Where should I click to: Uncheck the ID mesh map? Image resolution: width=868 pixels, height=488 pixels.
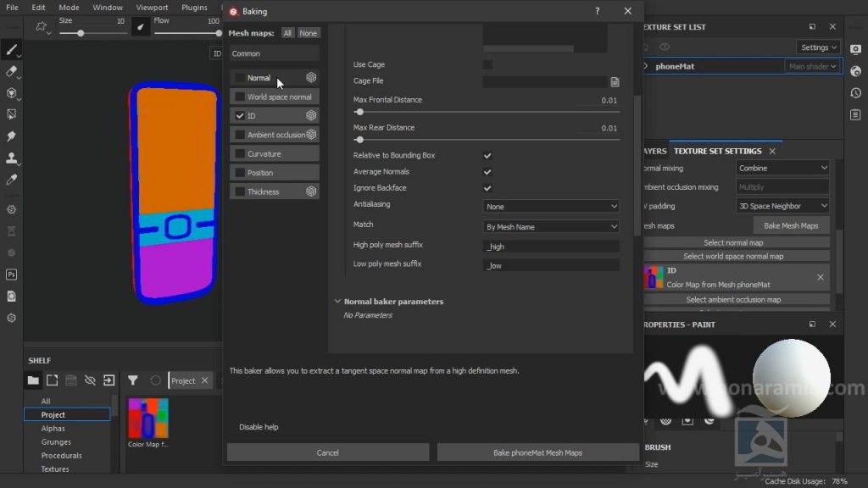(240, 115)
